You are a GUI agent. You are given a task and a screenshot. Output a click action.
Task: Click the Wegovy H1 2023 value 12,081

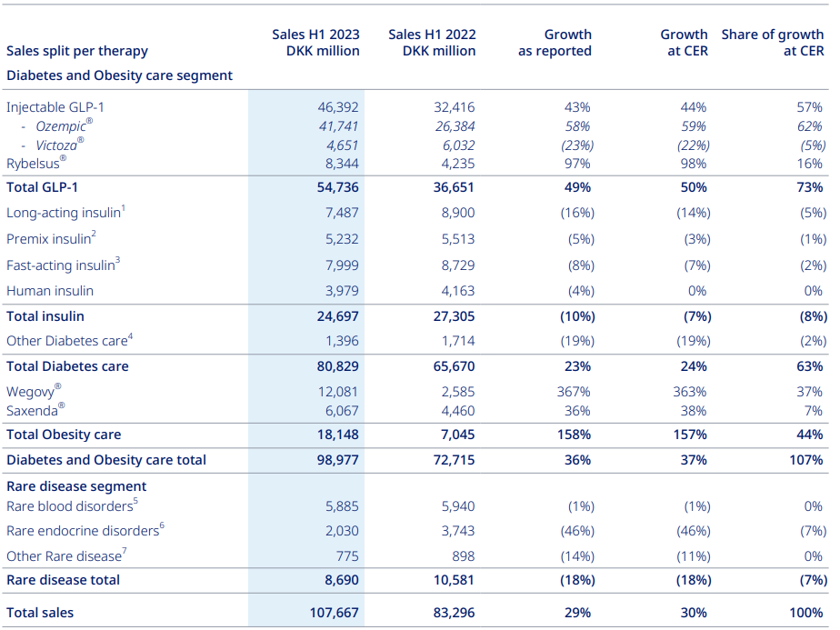coord(336,392)
